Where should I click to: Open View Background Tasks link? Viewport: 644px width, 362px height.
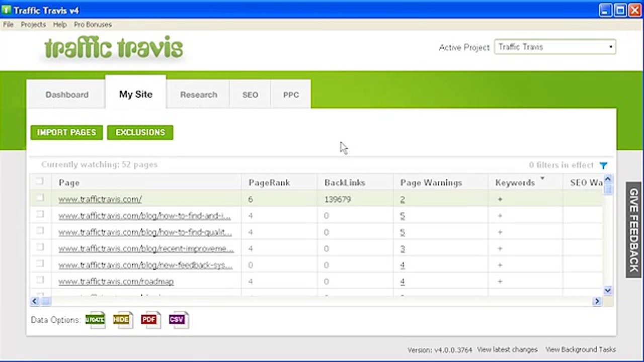tap(581, 349)
